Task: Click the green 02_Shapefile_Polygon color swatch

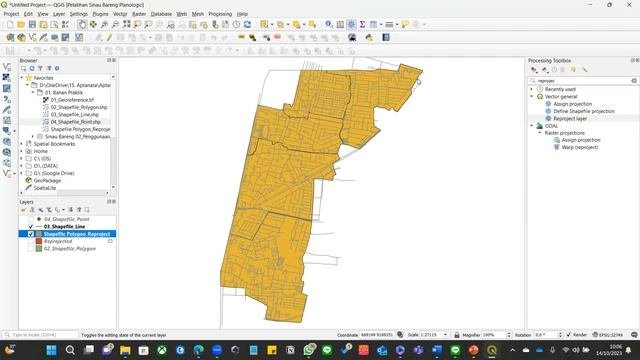Action: pyautogui.click(x=39, y=249)
